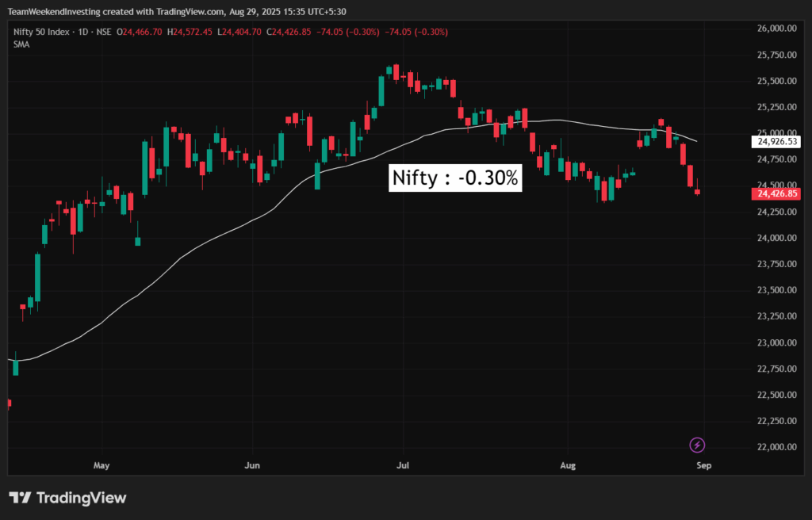Viewport: 812px width, 520px height.
Task: Click the close value C24,426.85
Action: click(289, 32)
